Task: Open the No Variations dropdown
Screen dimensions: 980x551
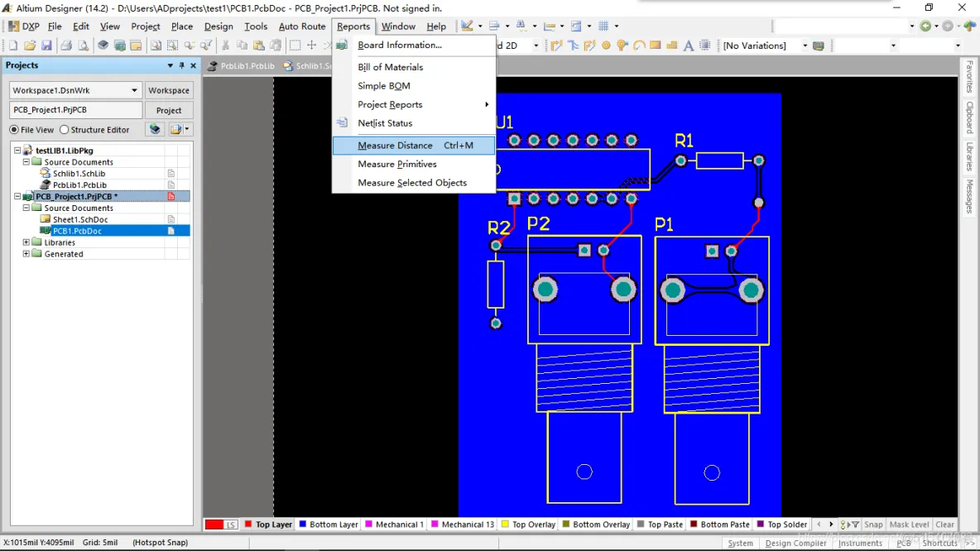Action: click(x=805, y=45)
